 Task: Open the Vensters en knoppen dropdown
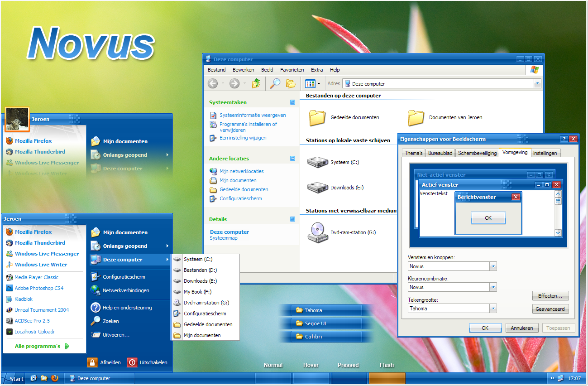pos(492,266)
